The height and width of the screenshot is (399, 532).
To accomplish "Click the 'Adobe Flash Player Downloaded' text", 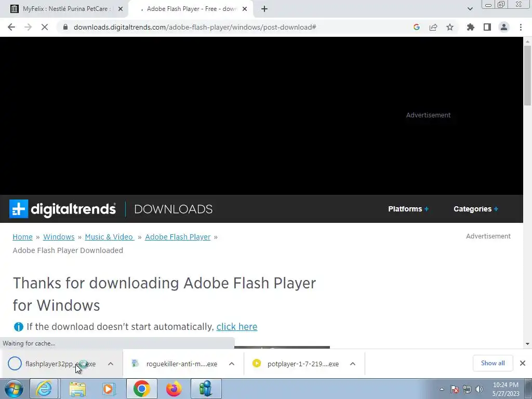I will pos(68,250).
